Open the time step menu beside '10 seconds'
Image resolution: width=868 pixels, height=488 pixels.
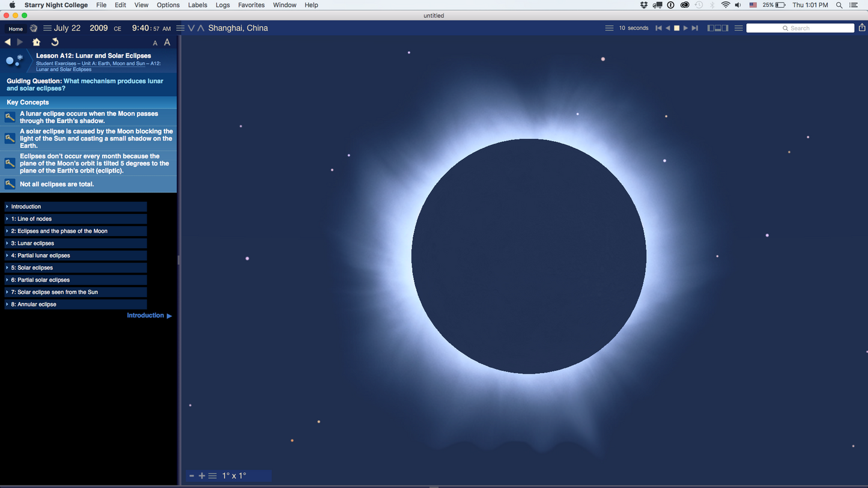tap(609, 28)
